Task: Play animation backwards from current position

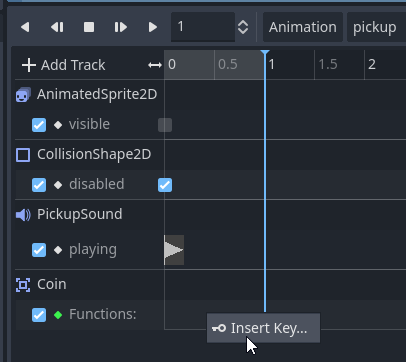Action: (x=57, y=27)
